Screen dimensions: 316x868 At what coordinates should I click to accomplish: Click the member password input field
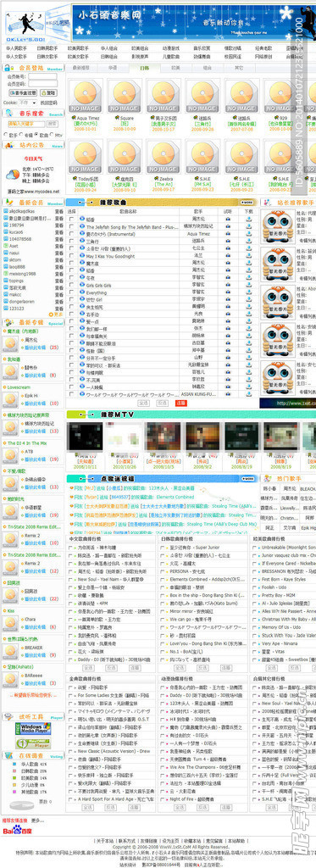click(x=43, y=84)
